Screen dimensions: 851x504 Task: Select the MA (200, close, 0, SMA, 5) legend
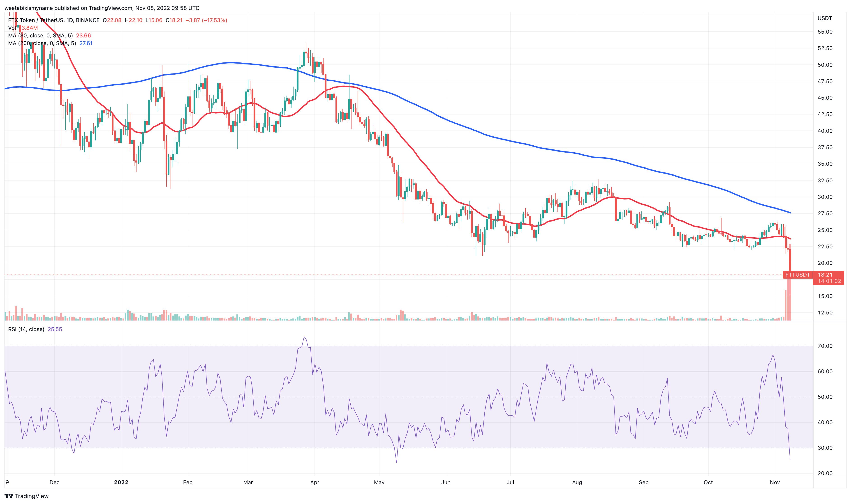tap(42, 43)
